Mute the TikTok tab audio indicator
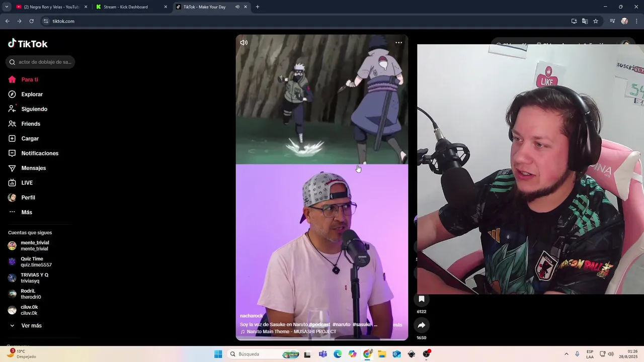This screenshot has height=362, width=644. [x=237, y=7]
